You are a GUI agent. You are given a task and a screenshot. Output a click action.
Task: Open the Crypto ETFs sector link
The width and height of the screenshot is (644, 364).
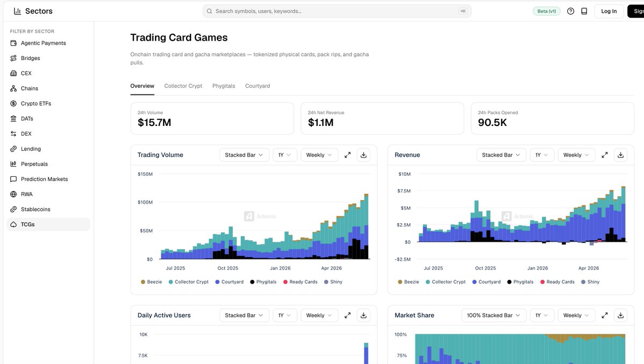(48, 103)
